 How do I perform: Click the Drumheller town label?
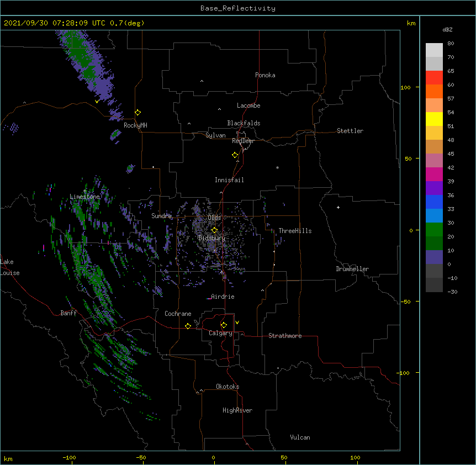(352, 269)
